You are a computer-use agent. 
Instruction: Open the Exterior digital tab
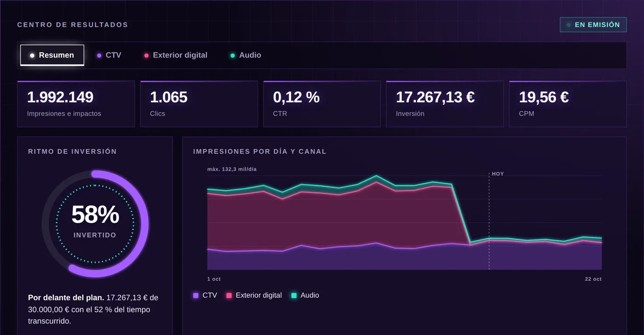pyautogui.click(x=176, y=55)
